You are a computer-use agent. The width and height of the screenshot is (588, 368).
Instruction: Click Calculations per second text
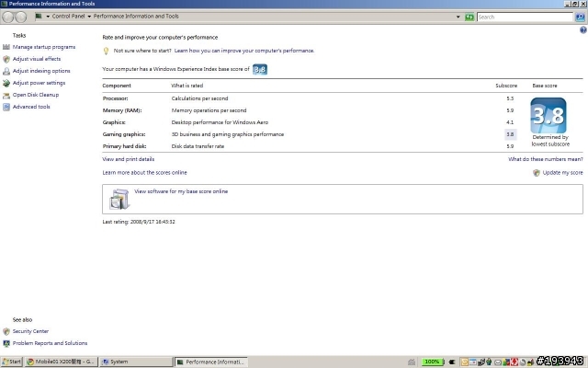(199, 98)
